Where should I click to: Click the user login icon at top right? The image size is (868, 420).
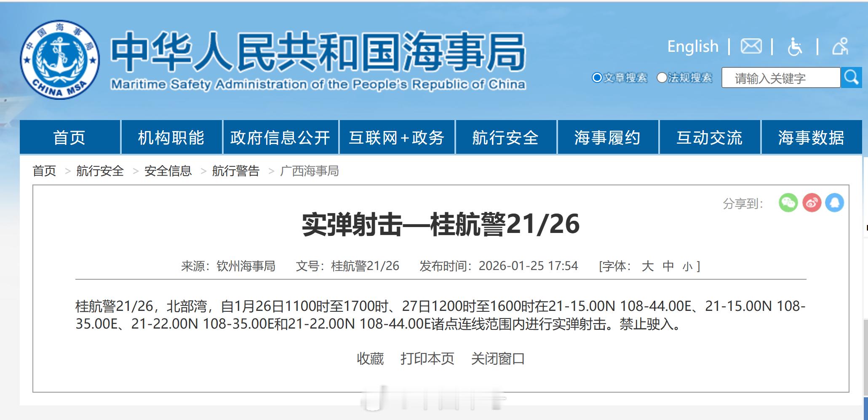840,47
